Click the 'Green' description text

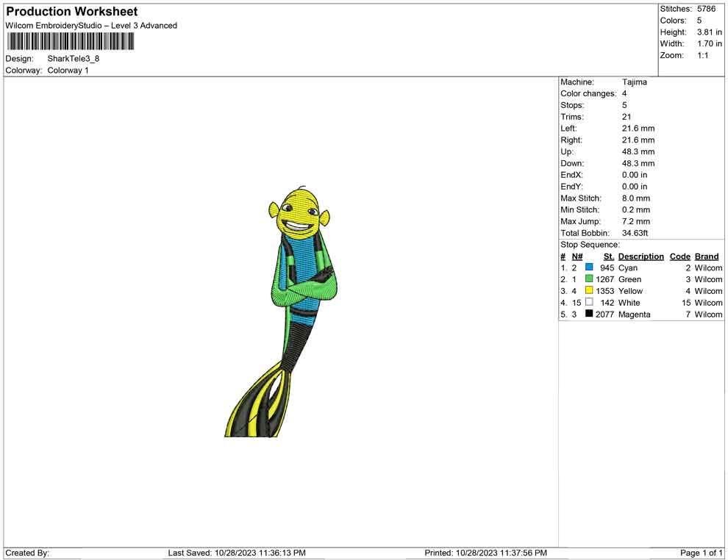tap(629, 279)
